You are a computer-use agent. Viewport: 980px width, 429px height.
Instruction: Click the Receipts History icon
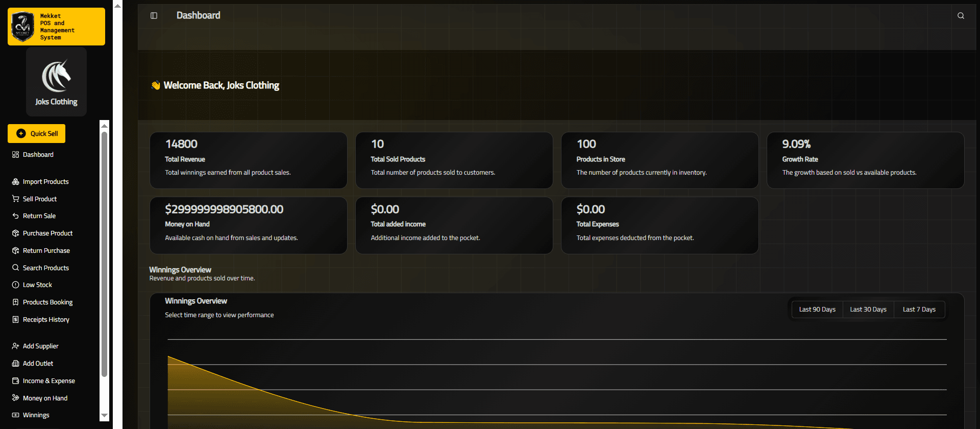point(16,320)
